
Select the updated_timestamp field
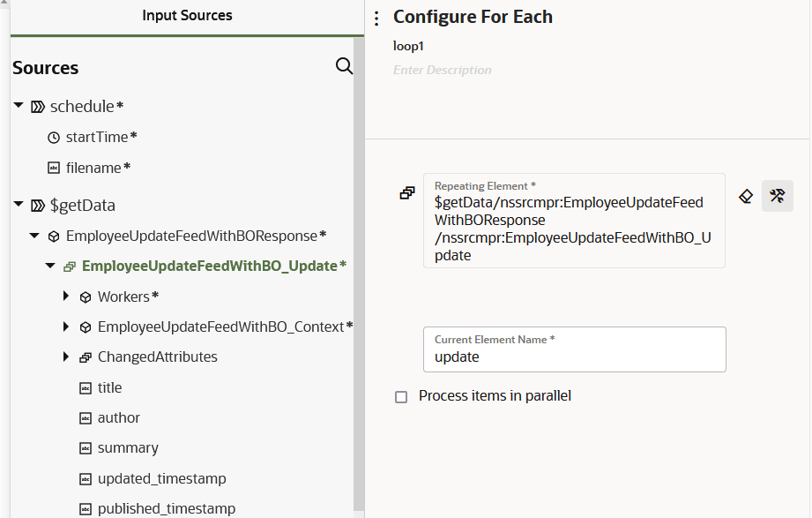pyautogui.click(x=161, y=478)
